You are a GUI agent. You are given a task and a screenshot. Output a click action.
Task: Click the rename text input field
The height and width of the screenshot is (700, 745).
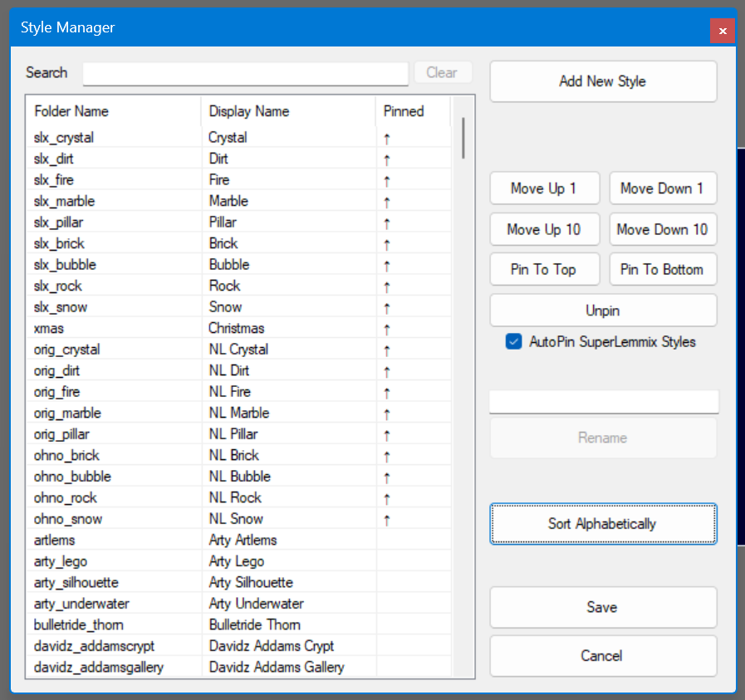603,402
